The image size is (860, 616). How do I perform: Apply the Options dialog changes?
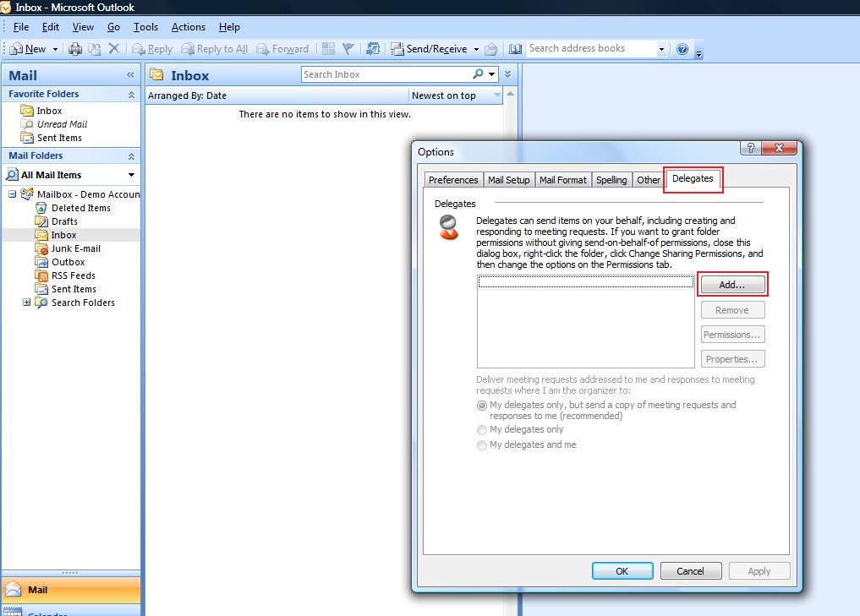pos(759,570)
